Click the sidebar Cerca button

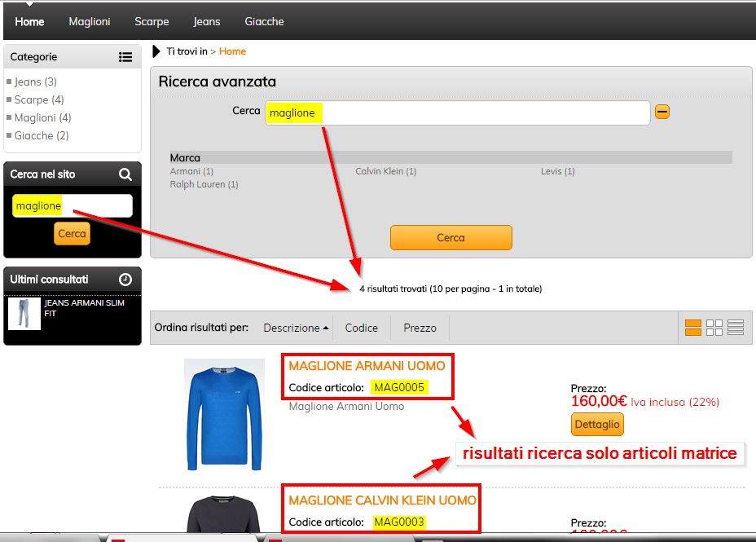click(x=72, y=233)
